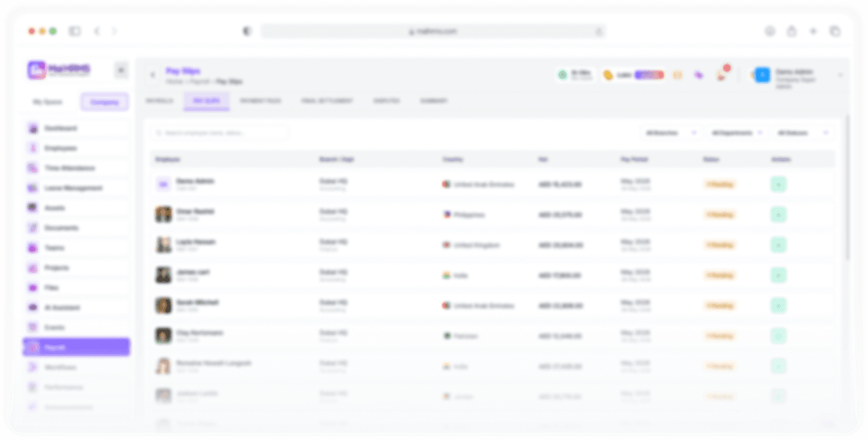Click action button in Omar Rashid row
The width and height of the screenshot is (868, 440).
pos(778,214)
